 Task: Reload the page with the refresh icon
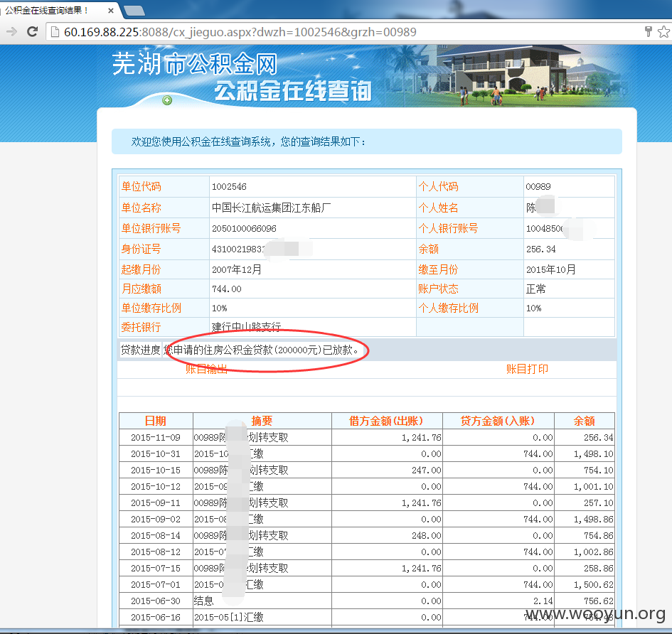pyautogui.click(x=32, y=32)
